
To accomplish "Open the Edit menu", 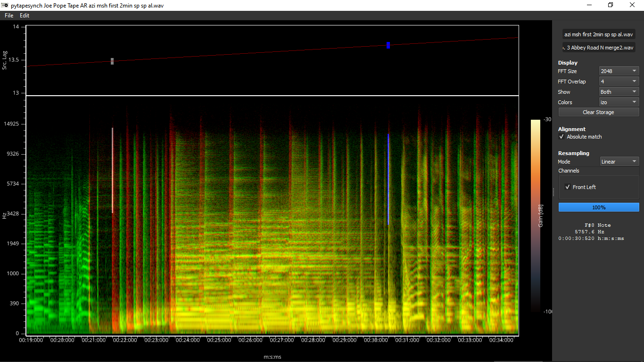I will pos(25,16).
